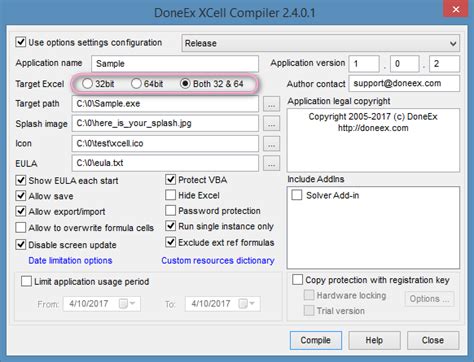
Task: Toggle the Hardware locking checkbox
Action: click(x=309, y=295)
